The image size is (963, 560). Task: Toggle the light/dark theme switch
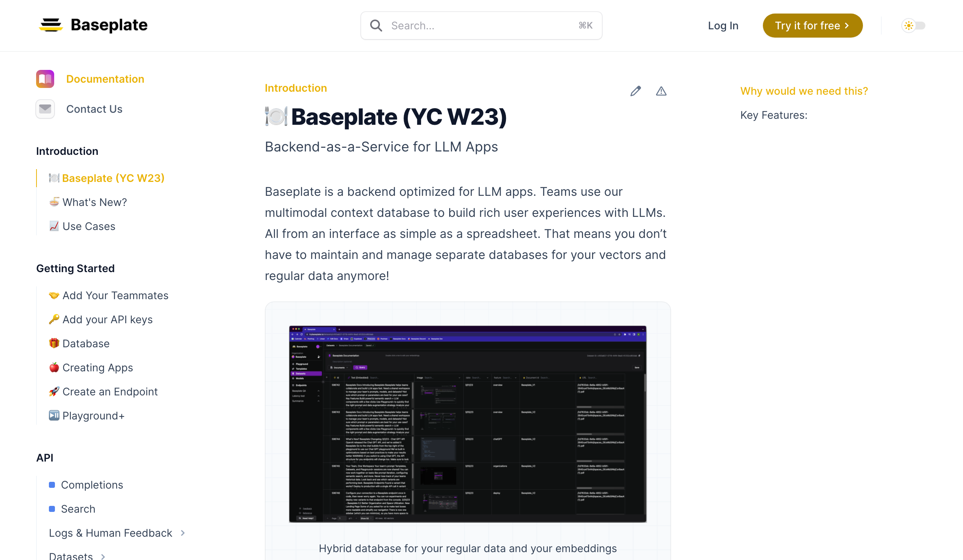pos(913,26)
